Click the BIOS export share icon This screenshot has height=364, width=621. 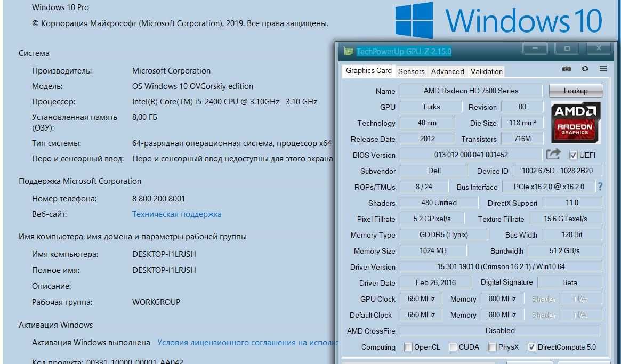[553, 154]
